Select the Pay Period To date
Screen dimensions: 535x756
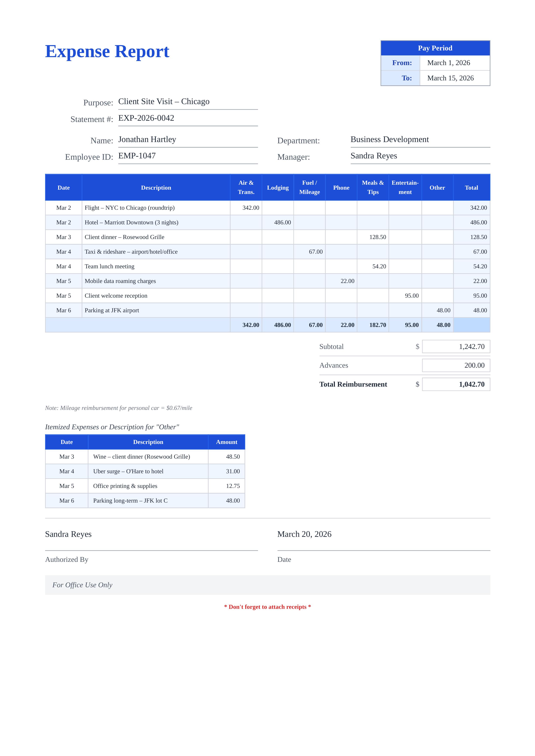coord(450,78)
